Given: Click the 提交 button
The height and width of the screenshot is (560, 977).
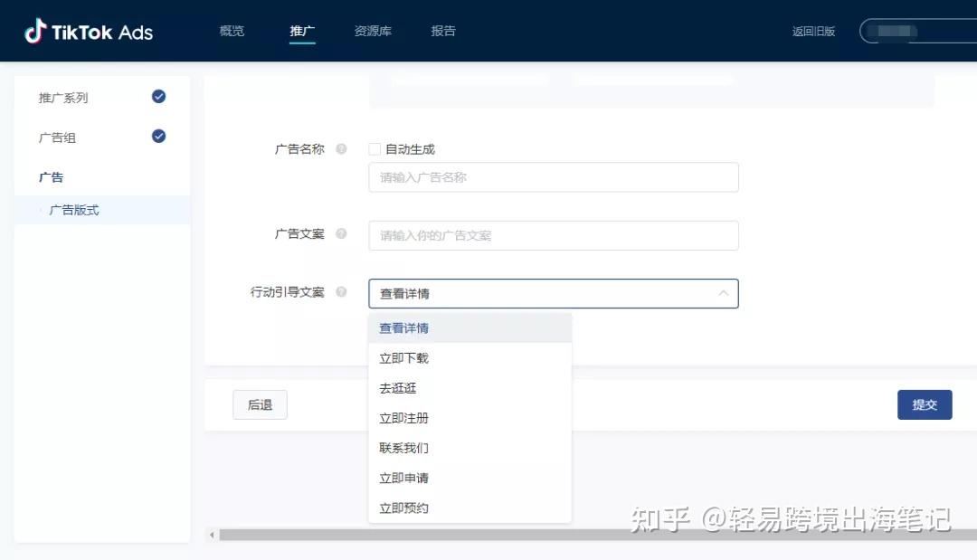Looking at the screenshot, I should pos(924,404).
